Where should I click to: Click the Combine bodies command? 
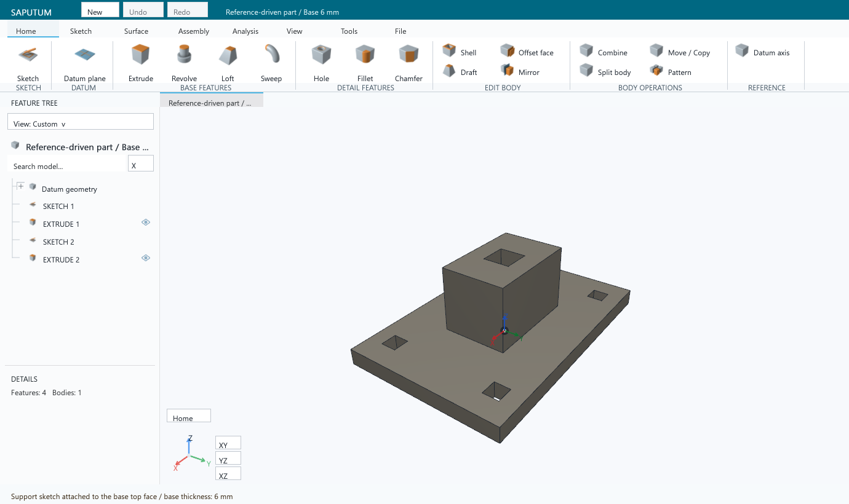pyautogui.click(x=604, y=52)
